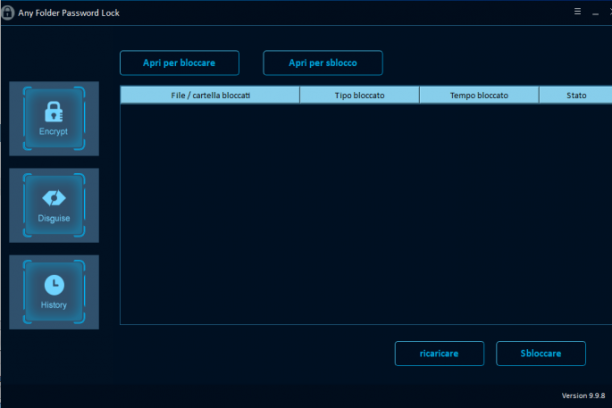The width and height of the screenshot is (612, 408).
Task: Click the Apri per sblocco button
Action: (x=323, y=63)
